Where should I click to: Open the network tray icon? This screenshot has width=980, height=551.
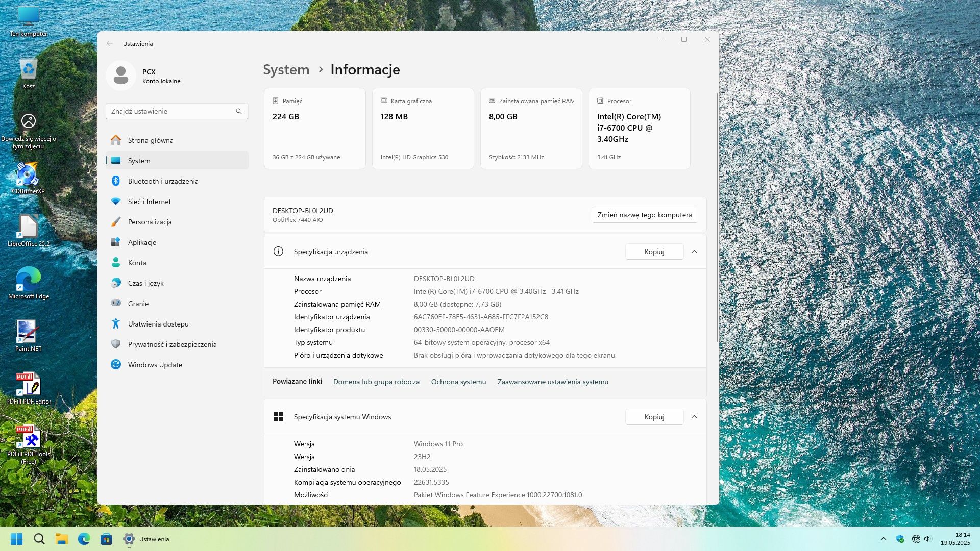[x=916, y=539]
